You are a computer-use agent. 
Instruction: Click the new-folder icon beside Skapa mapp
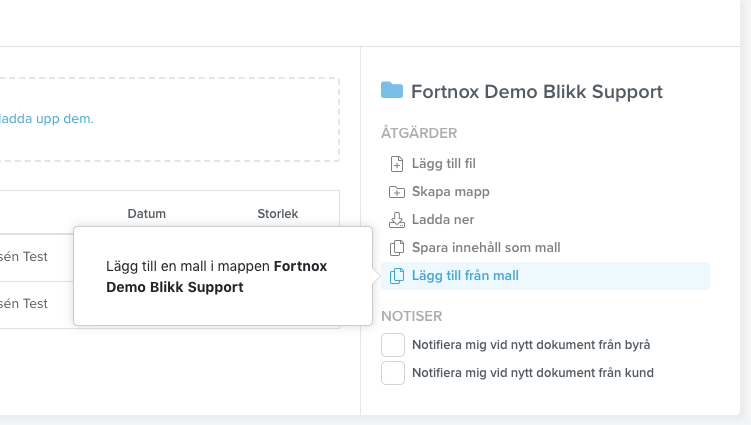pyautogui.click(x=397, y=192)
